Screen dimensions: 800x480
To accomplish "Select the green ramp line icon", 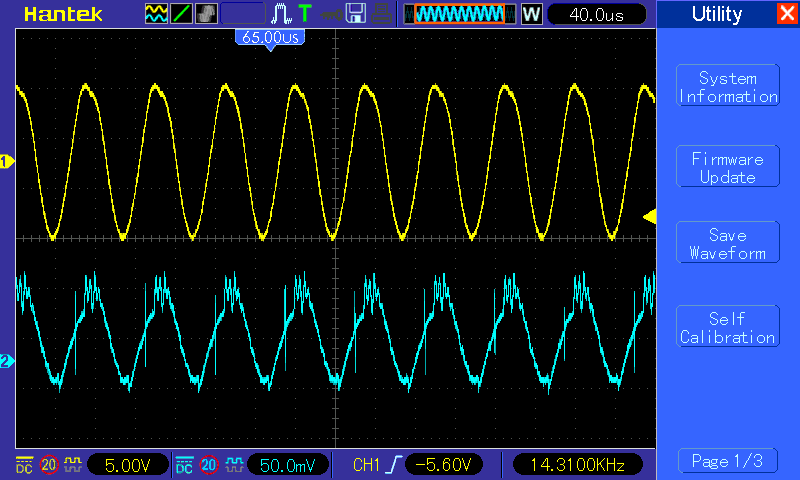I will (181, 14).
